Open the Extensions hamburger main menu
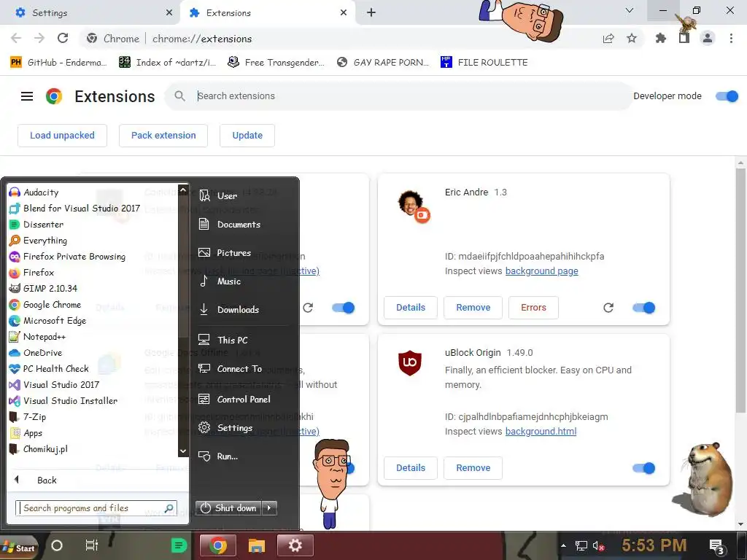 27,97
